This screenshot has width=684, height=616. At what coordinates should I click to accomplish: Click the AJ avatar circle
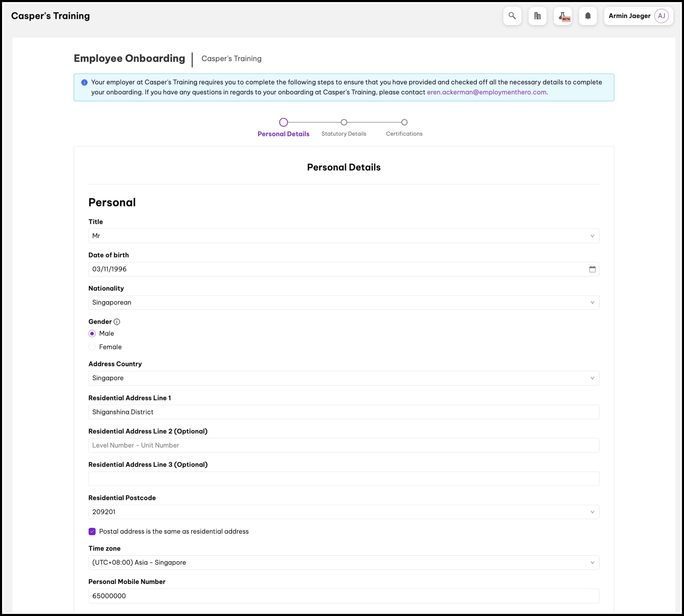click(661, 16)
